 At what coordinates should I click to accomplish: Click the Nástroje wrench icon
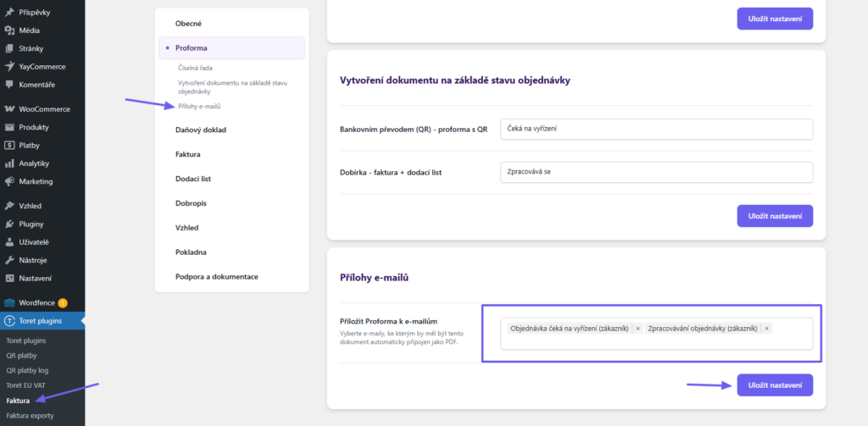point(8,260)
